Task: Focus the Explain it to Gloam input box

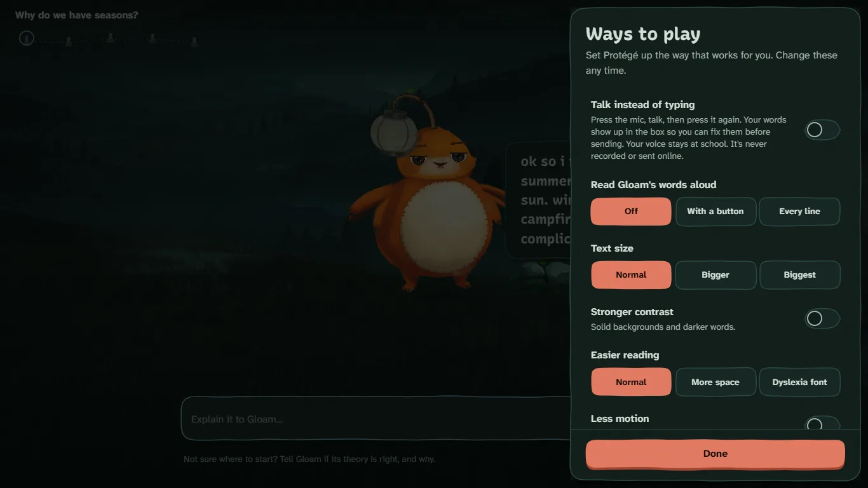Action: [x=376, y=419]
